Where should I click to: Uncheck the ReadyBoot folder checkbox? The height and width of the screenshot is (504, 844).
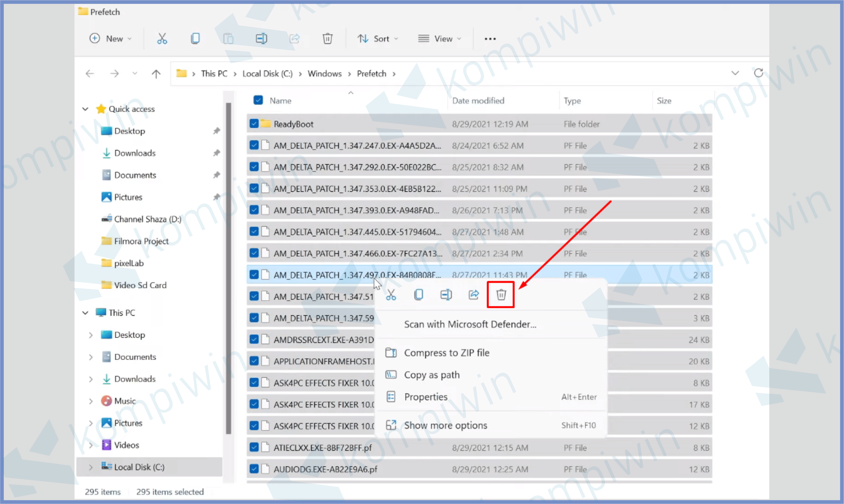[x=254, y=124]
